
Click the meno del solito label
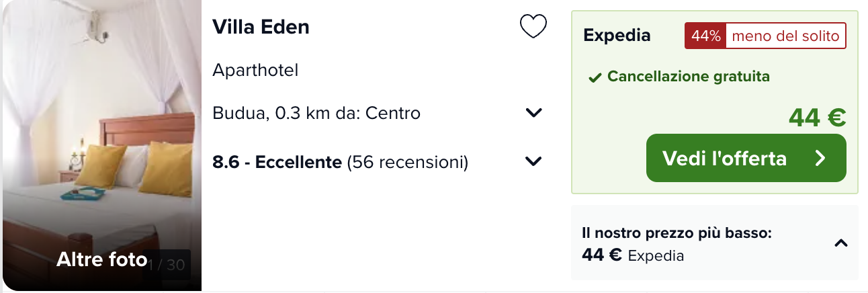tap(786, 36)
